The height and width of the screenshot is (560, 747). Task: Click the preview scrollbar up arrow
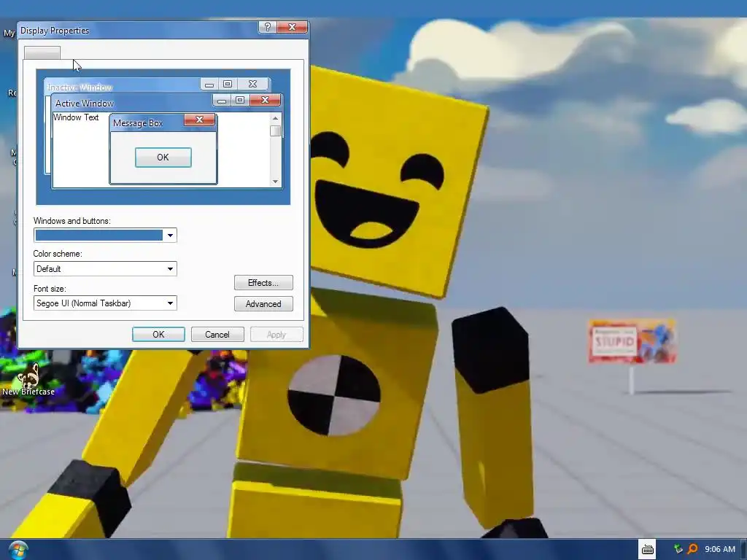pyautogui.click(x=275, y=117)
